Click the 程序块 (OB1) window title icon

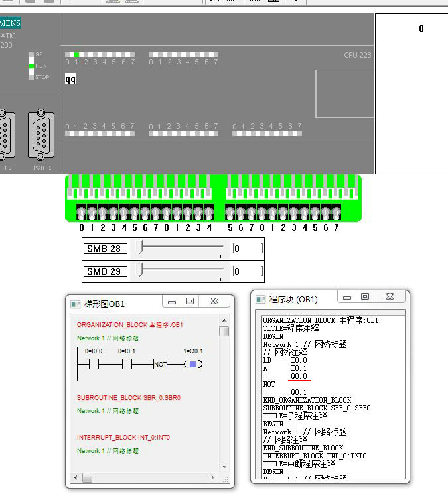(260, 299)
